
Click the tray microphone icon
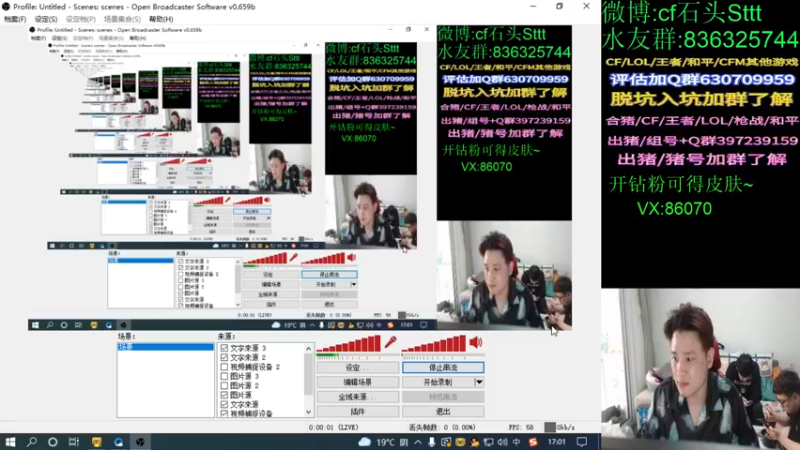coord(432,442)
